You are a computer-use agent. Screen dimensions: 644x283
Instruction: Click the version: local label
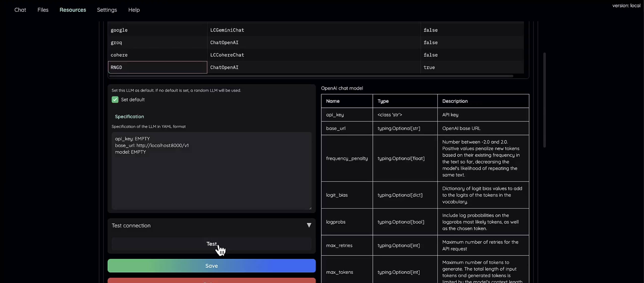[626, 5]
